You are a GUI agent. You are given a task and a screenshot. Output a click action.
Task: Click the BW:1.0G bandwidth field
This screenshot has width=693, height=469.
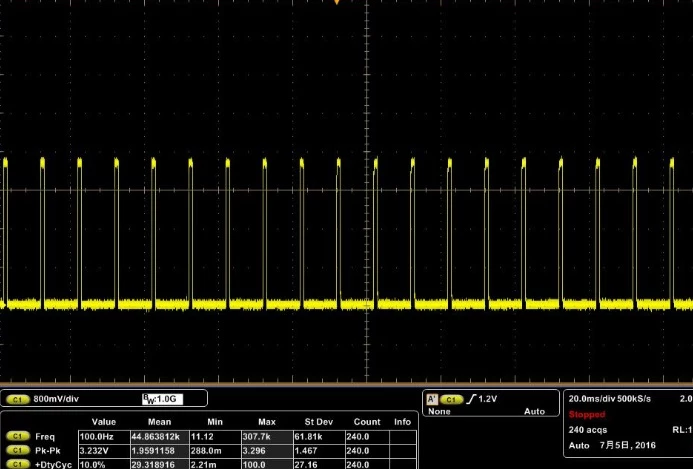point(162,399)
